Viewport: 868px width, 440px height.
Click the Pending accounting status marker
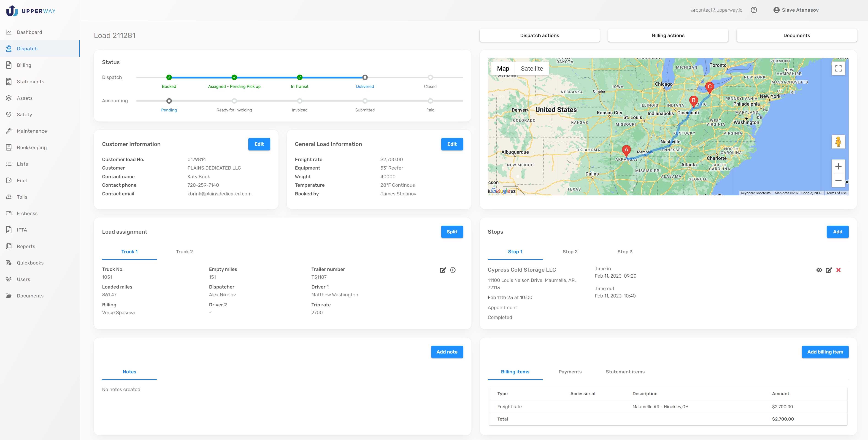pyautogui.click(x=169, y=101)
